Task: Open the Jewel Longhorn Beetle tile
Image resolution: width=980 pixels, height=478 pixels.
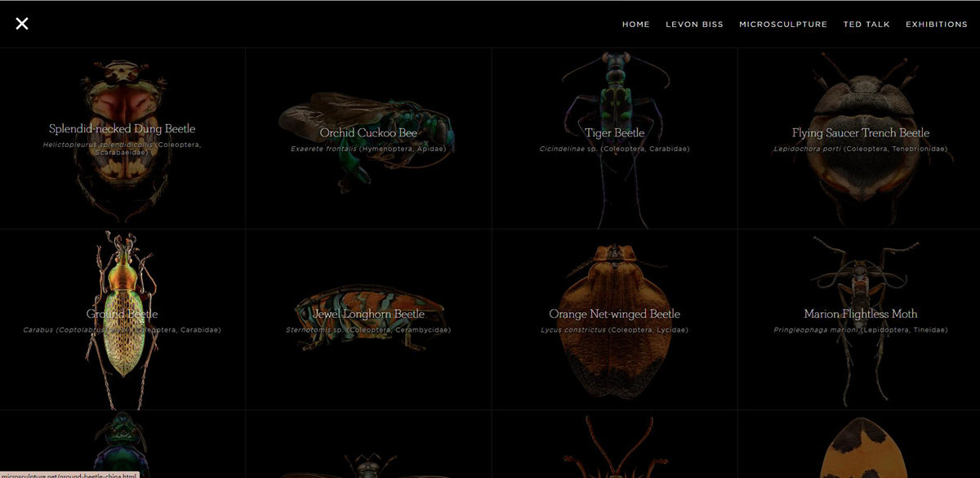Action: [x=368, y=319]
